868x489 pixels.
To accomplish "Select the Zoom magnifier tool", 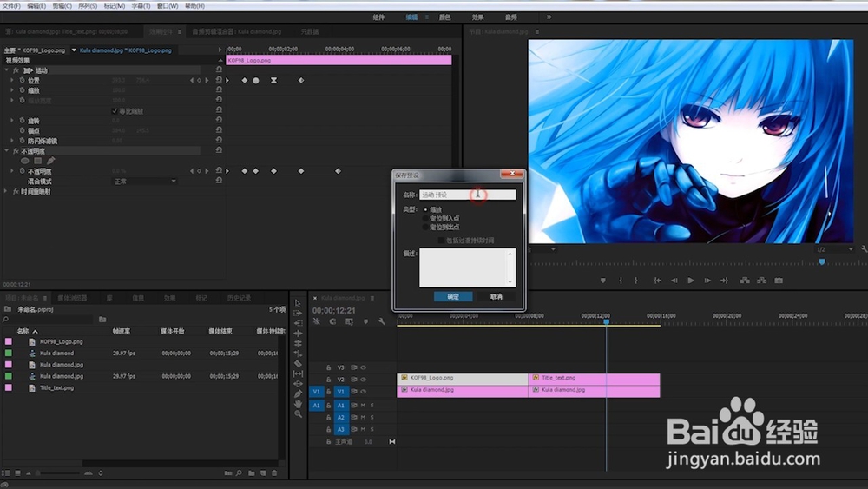I will point(298,413).
